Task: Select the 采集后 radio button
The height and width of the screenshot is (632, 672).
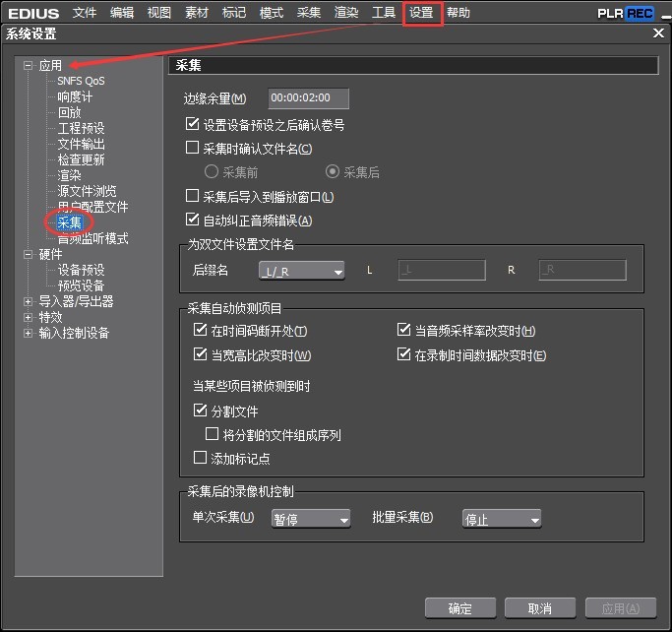Action: 333,172
